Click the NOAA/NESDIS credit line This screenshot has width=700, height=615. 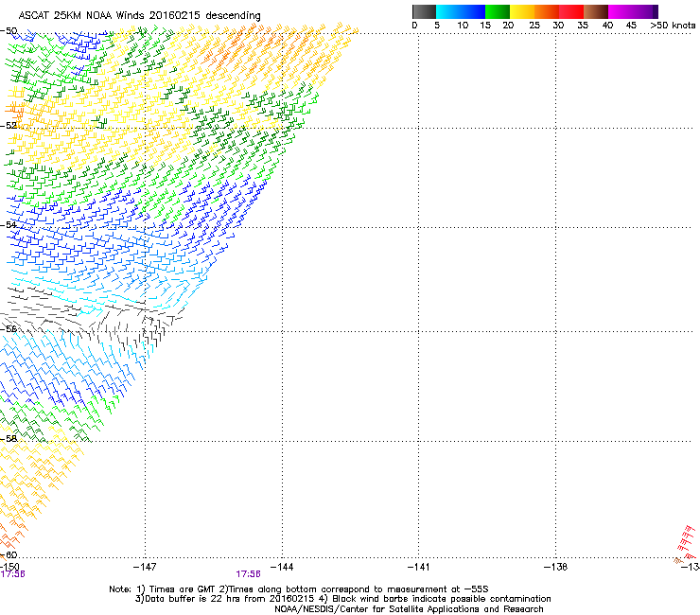[x=409, y=609]
